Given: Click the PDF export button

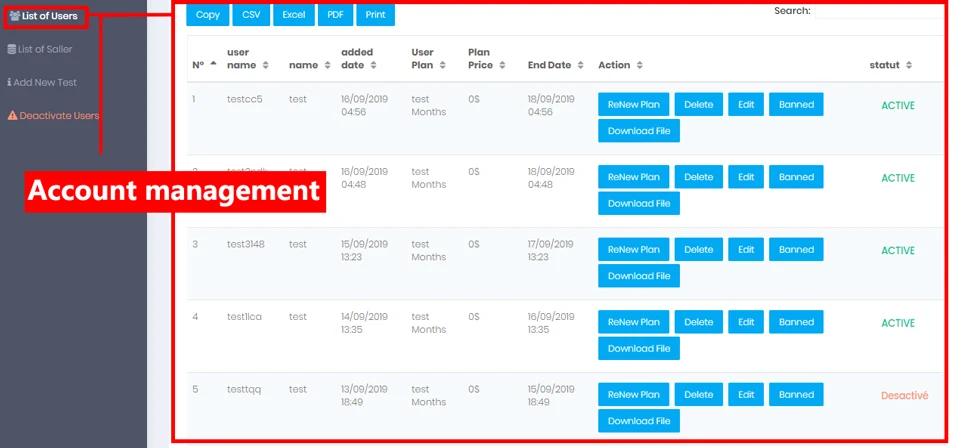Looking at the screenshot, I should [336, 15].
